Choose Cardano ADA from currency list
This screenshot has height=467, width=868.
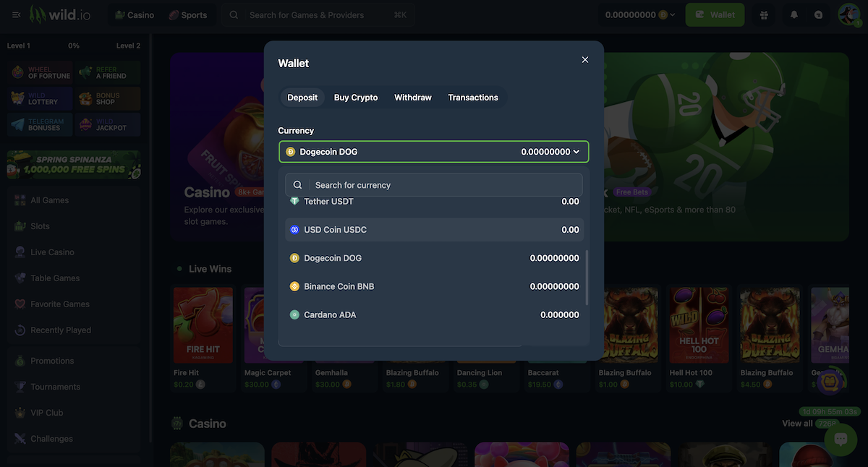tap(433, 314)
